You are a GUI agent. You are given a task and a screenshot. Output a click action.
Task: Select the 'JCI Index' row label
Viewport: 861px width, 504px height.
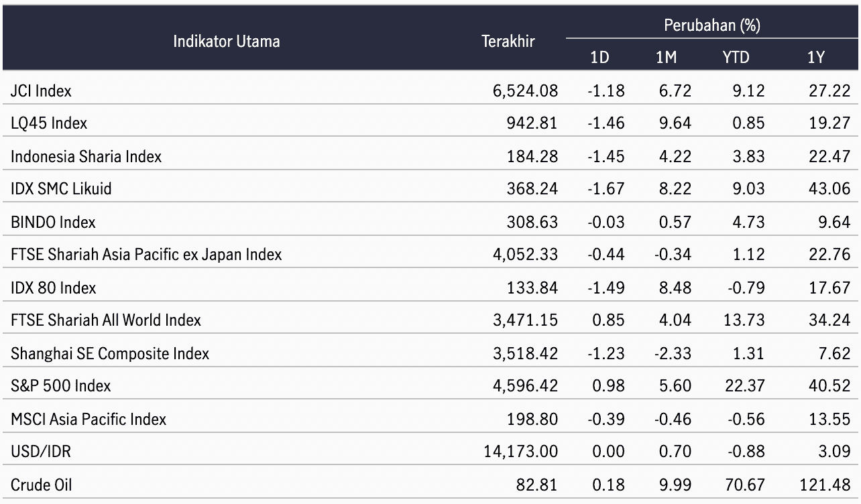click(41, 90)
